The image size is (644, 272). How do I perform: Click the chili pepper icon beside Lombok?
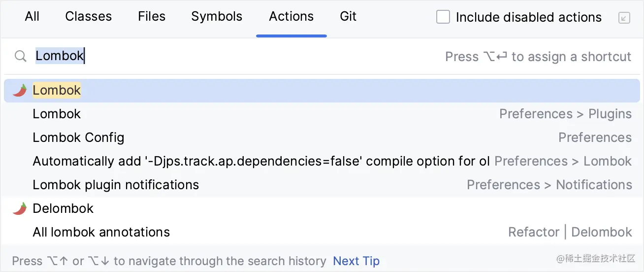(20, 90)
